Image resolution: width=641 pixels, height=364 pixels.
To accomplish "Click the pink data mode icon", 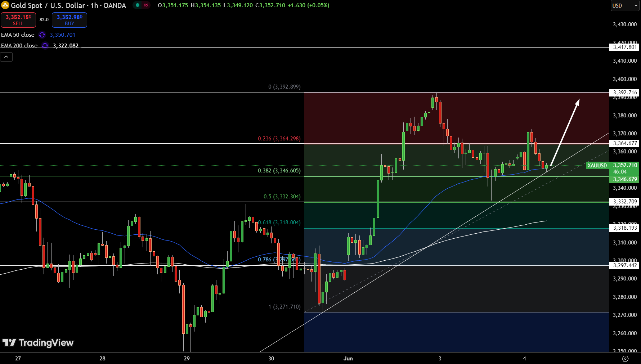I will tap(146, 5).
